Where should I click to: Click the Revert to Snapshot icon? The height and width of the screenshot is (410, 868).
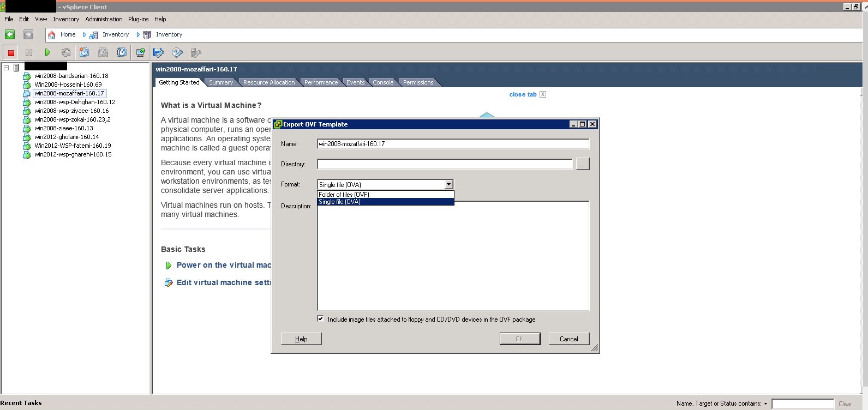(103, 52)
